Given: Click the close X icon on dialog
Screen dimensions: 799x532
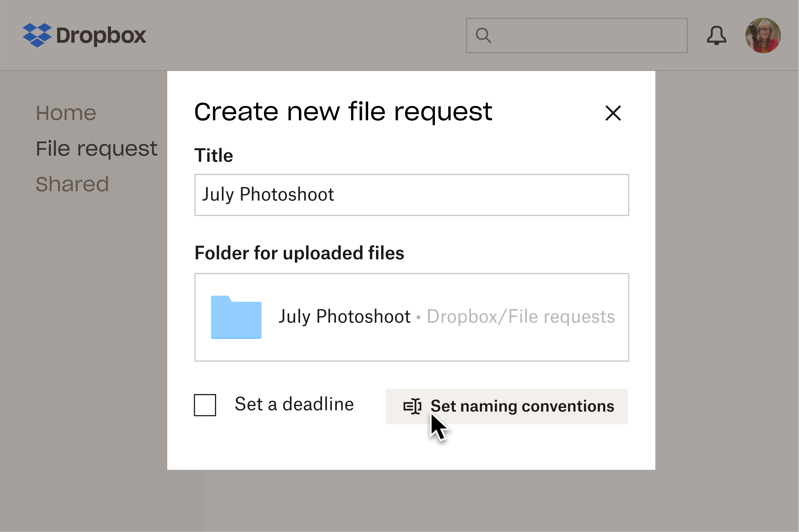Looking at the screenshot, I should (614, 113).
